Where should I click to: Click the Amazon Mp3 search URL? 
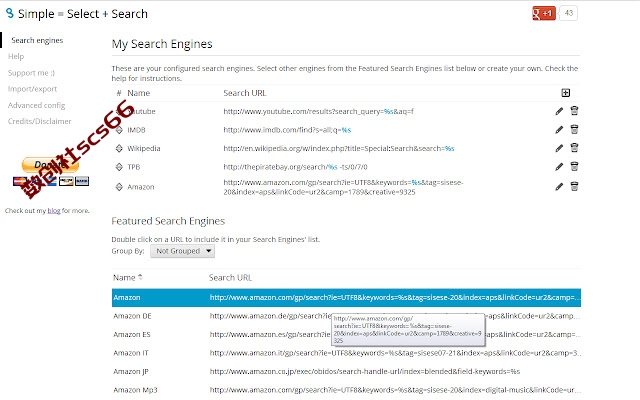pyautogui.click(x=395, y=390)
